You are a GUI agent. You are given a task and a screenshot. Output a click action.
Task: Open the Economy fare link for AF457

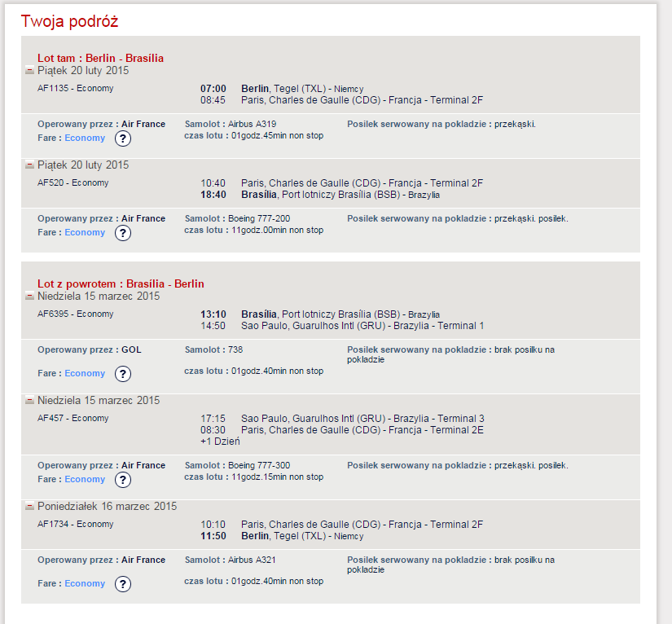coord(85,479)
